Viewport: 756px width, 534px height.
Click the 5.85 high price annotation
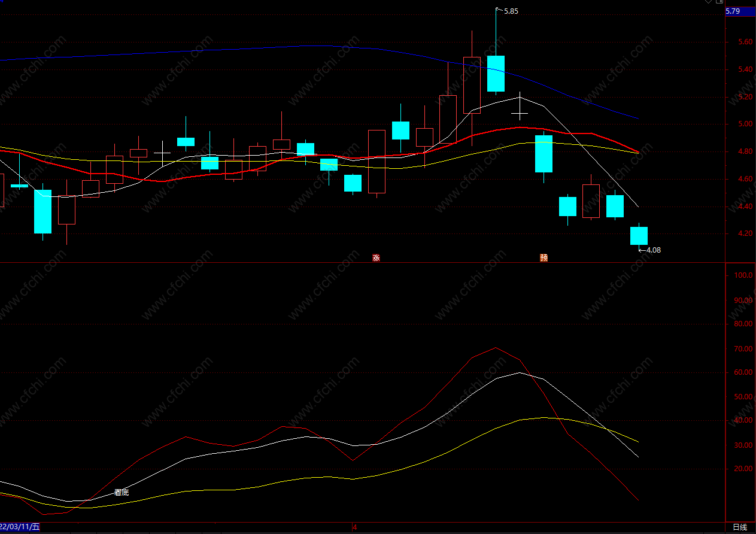click(511, 11)
